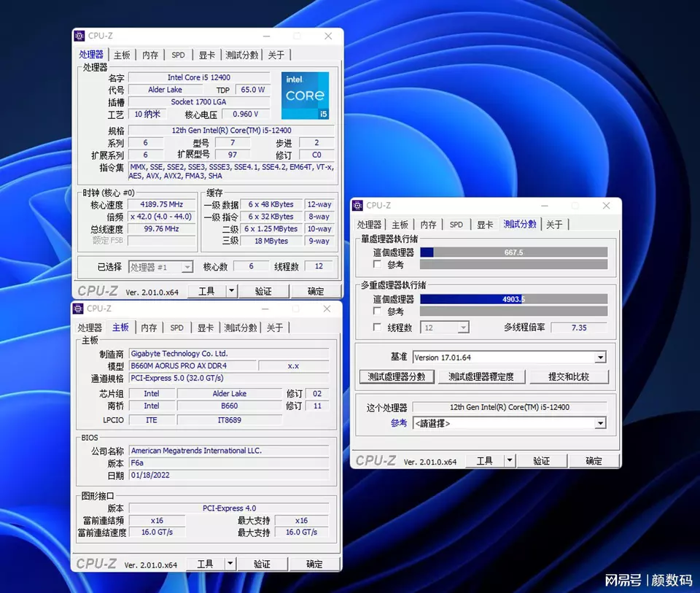
Task: Click multi-thread score bar showing 4903.5
Action: pyautogui.click(x=513, y=299)
